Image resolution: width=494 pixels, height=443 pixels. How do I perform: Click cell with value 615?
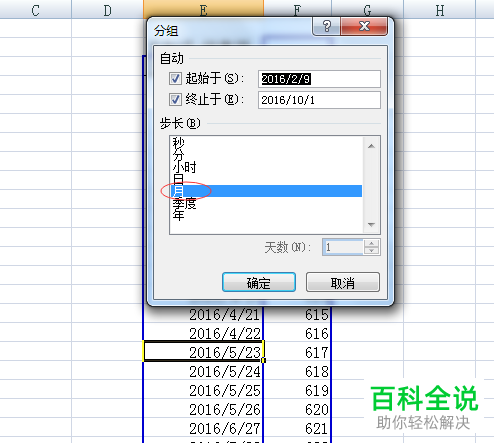(x=297, y=315)
